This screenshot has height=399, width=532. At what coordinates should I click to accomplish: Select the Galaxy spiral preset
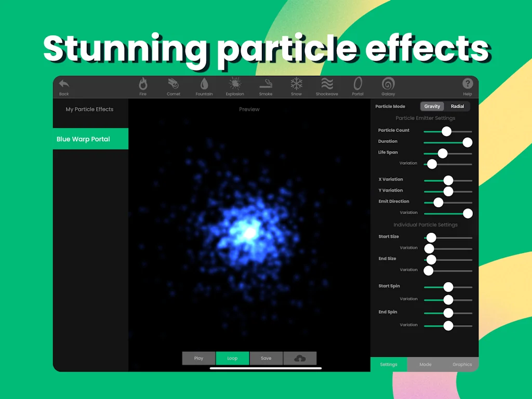pyautogui.click(x=388, y=84)
